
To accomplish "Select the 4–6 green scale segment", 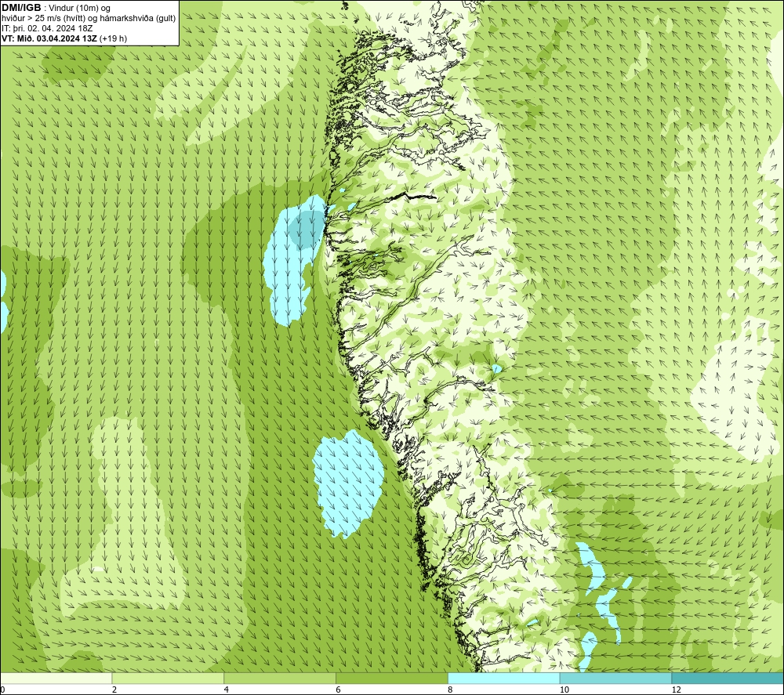I will pyautogui.click(x=280, y=678).
